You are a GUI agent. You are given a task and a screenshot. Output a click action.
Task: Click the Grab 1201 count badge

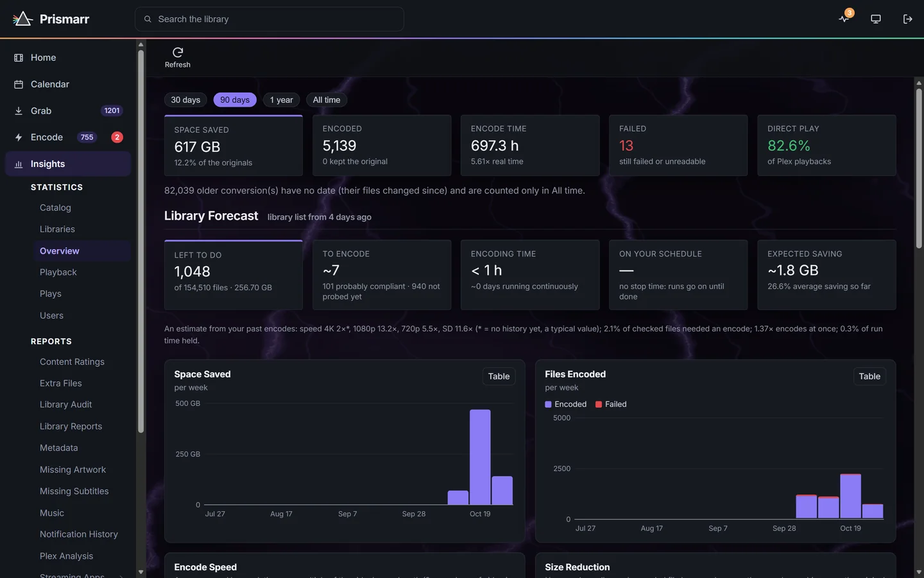click(112, 110)
